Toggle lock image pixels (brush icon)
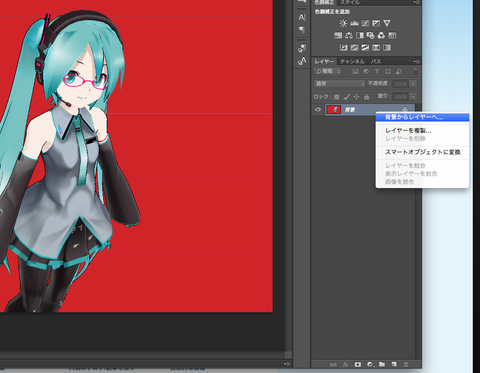This screenshot has height=373, width=480. point(347,97)
